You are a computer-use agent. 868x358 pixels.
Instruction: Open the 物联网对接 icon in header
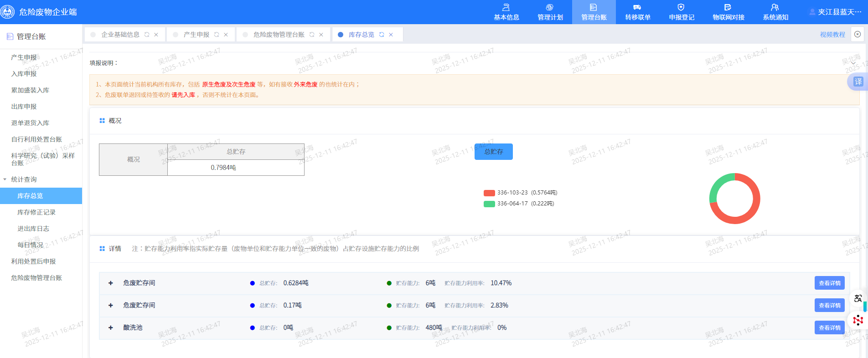pyautogui.click(x=728, y=8)
